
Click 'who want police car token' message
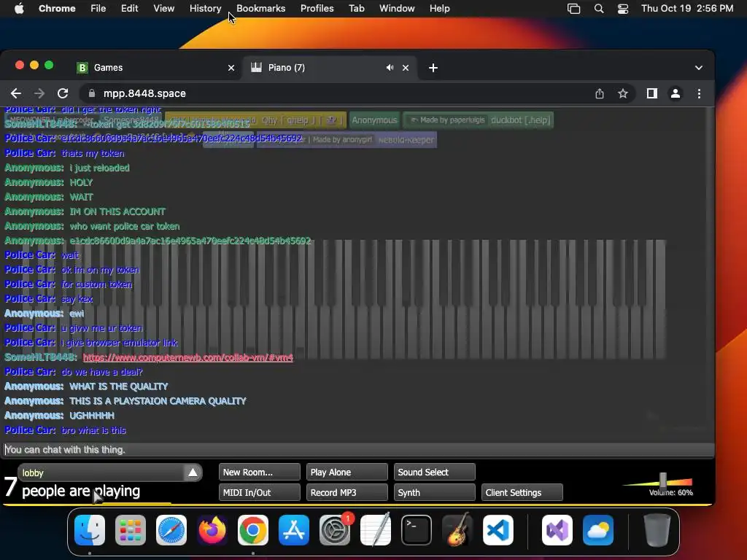click(125, 226)
